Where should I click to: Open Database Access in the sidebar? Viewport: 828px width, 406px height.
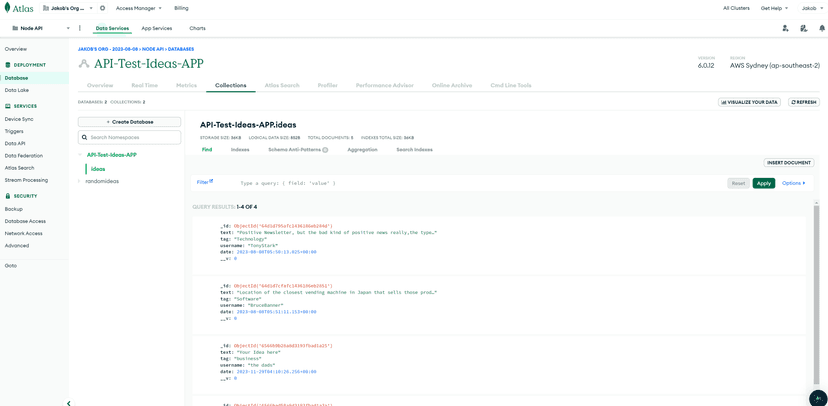click(x=25, y=221)
